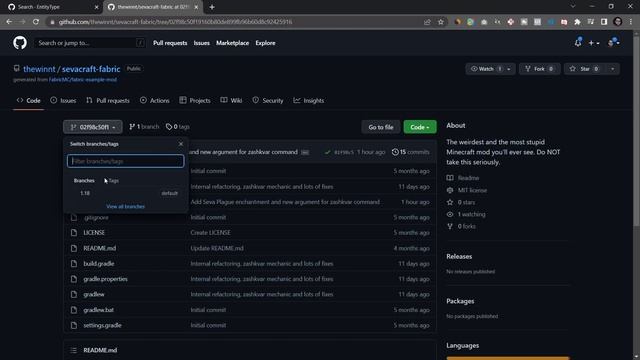The height and width of the screenshot is (360, 640).
Task: Open the FabricMC/fabric-example-mod template link
Action: [83, 80]
